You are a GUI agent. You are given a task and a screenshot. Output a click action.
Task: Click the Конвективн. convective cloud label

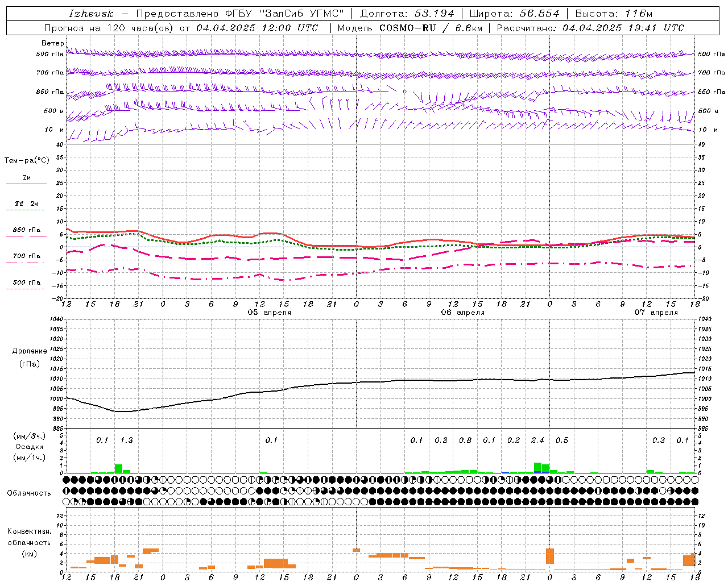click(x=29, y=531)
